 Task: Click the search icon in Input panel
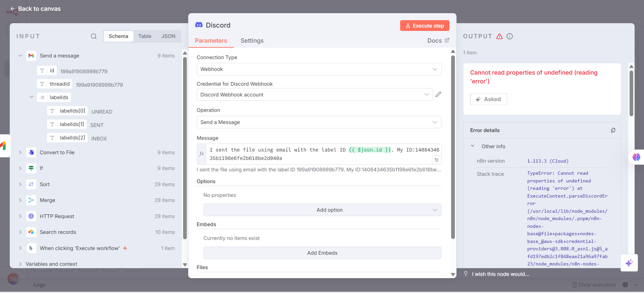click(x=94, y=36)
